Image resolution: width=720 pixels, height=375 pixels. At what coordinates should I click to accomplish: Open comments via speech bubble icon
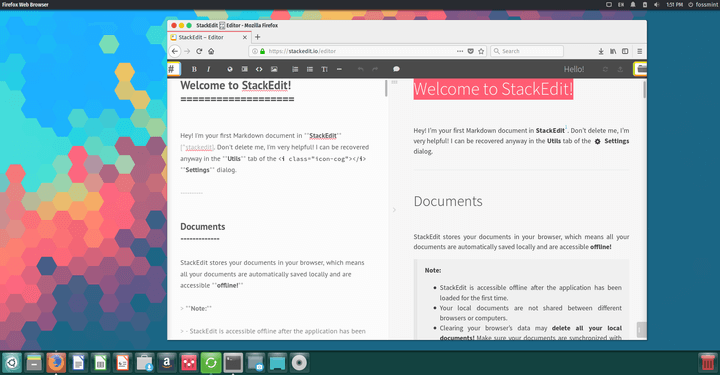[x=396, y=69]
